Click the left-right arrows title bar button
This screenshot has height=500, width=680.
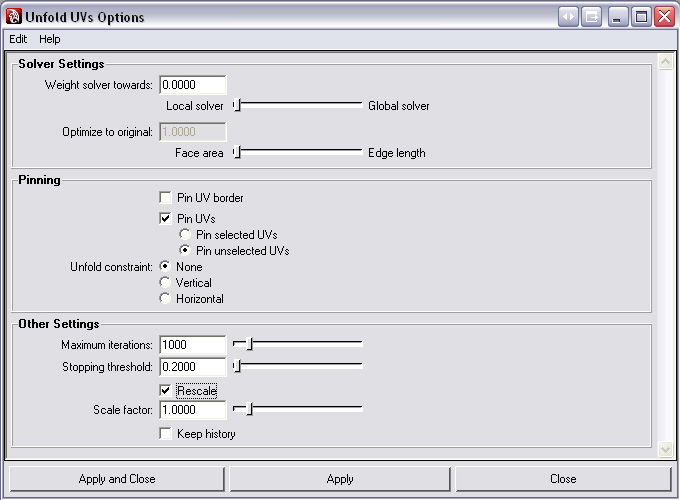tap(568, 16)
